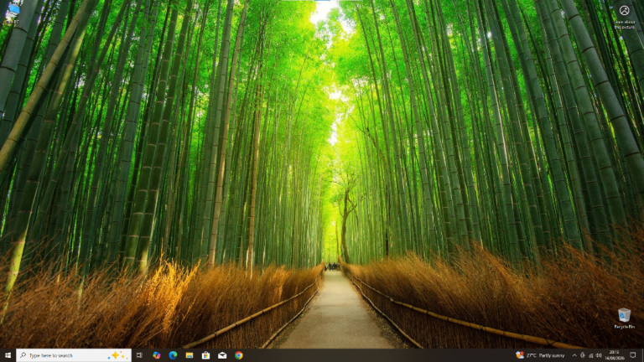Expand the hidden system tray icons
The width and height of the screenshot is (644, 362).
pyautogui.click(x=574, y=355)
